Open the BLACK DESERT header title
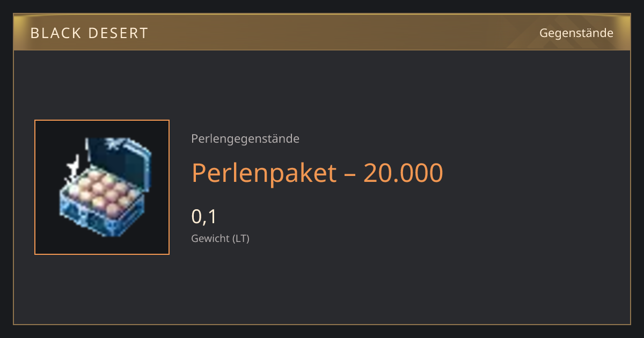644x338 pixels. coord(89,33)
